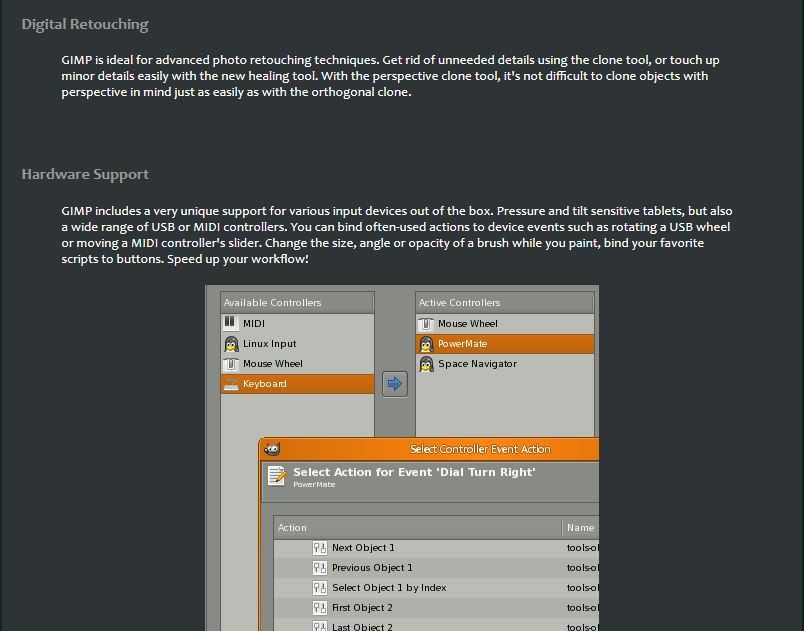This screenshot has width=804, height=631.
Task: Select the Last Object 2 action
Action: point(436,625)
